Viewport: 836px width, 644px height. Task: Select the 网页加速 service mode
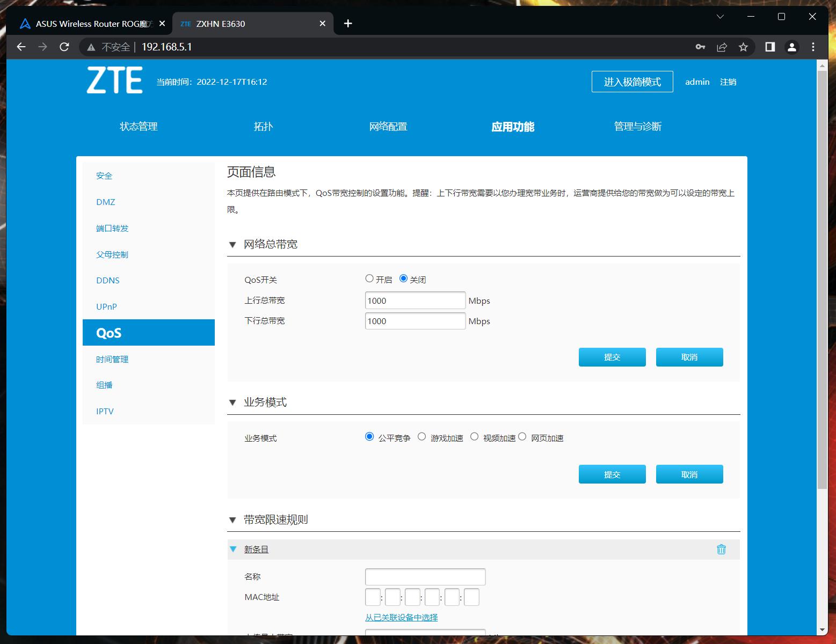coord(522,436)
